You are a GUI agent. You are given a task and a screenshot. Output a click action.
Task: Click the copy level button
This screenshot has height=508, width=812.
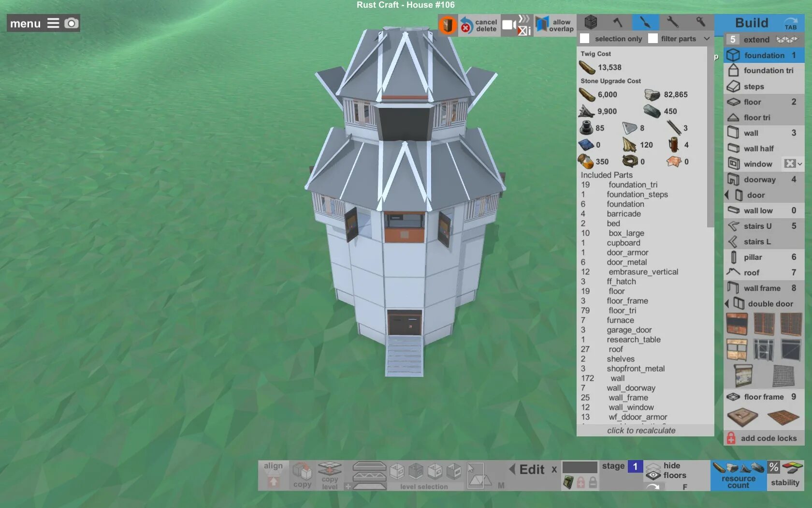click(x=330, y=475)
